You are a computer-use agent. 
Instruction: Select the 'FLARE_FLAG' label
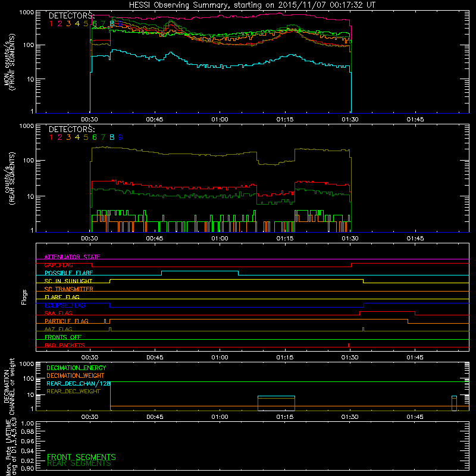[62, 297]
